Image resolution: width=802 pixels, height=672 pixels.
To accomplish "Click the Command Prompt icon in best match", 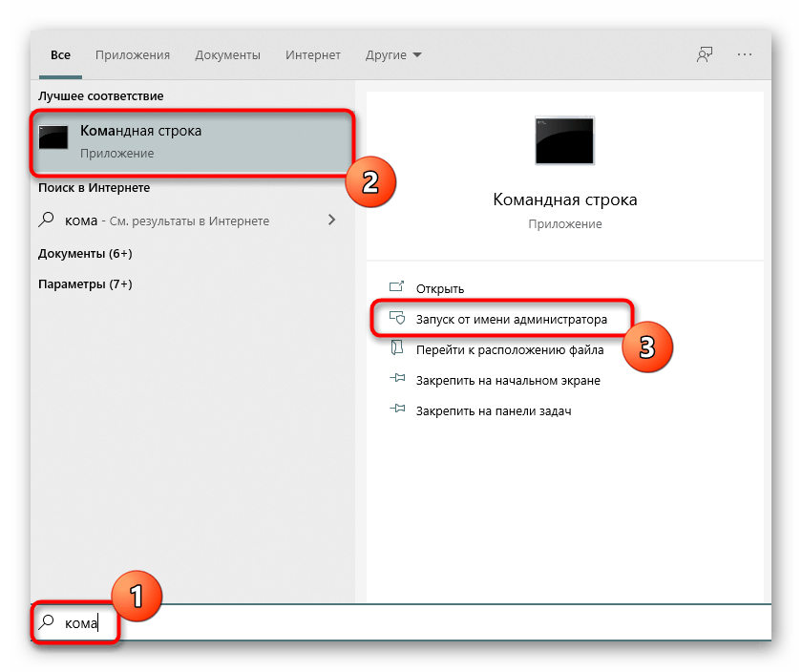I will (x=53, y=140).
